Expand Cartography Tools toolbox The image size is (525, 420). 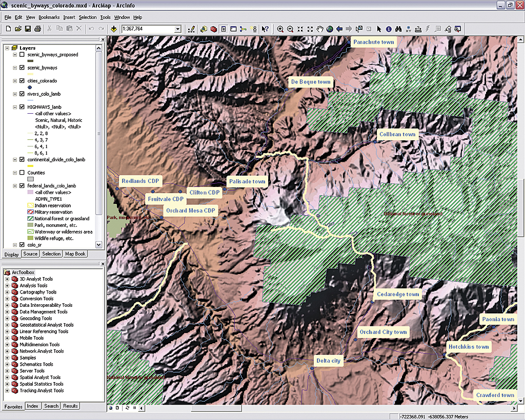tap(7, 292)
